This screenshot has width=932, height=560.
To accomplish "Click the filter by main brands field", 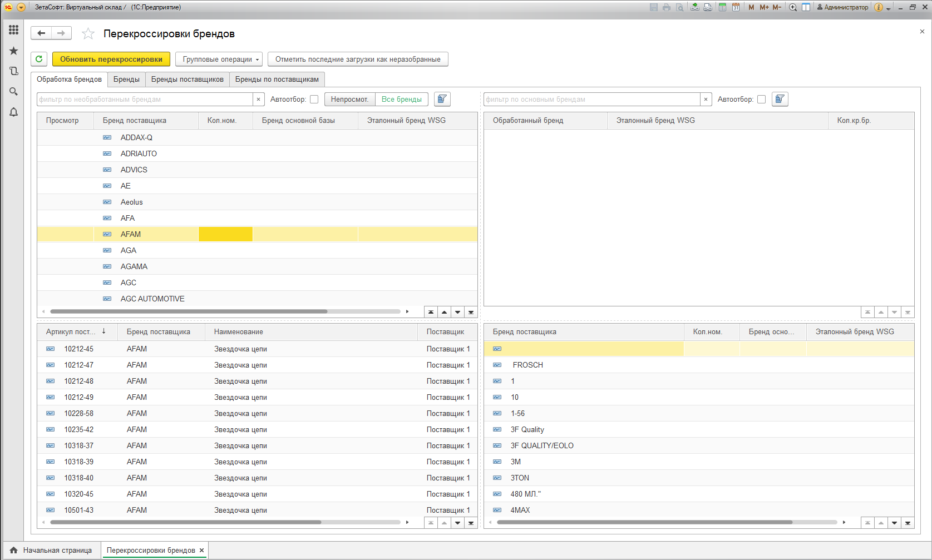I will click(592, 100).
